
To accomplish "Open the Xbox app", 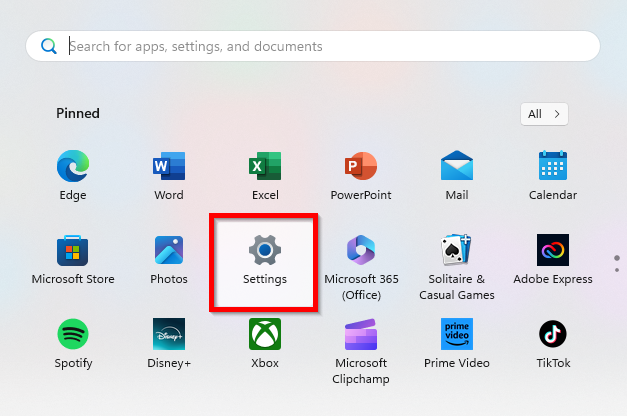I will tap(265, 343).
